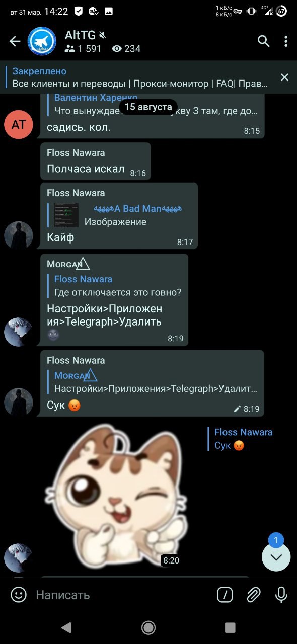Viewport: 297px width, 644px height.
Task: Open Floss Nawara sender name on Кайф message
Action: coord(76,193)
